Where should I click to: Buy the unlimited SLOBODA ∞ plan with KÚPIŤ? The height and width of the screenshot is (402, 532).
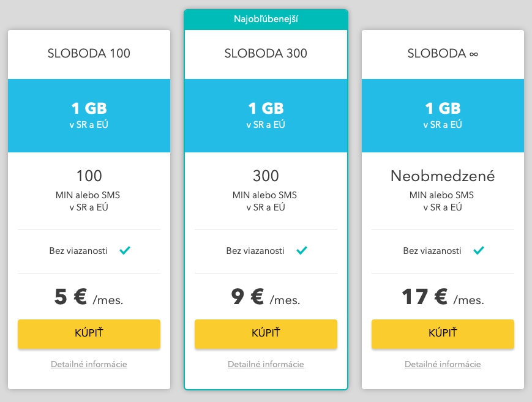point(443,334)
